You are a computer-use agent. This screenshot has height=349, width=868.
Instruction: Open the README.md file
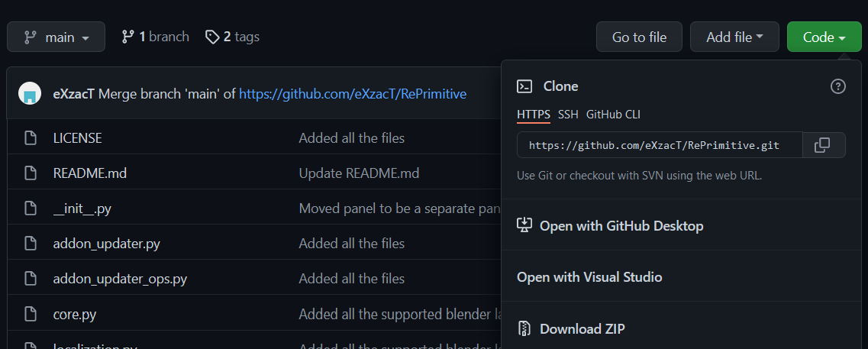click(90, 173)
